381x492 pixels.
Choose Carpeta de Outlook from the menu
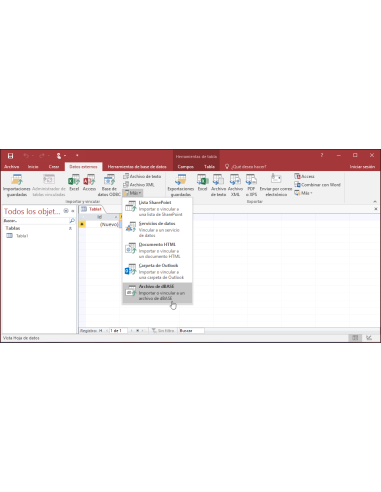point(157,271)
